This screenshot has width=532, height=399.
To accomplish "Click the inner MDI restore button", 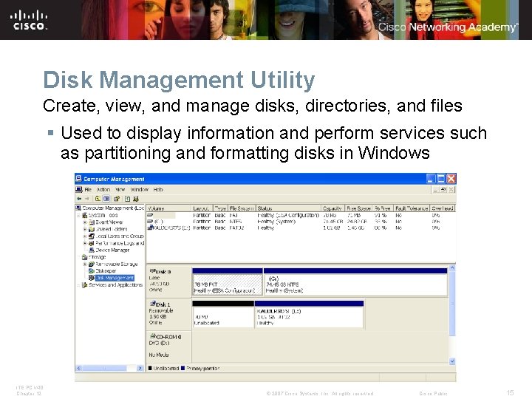I will pos(443,190).
